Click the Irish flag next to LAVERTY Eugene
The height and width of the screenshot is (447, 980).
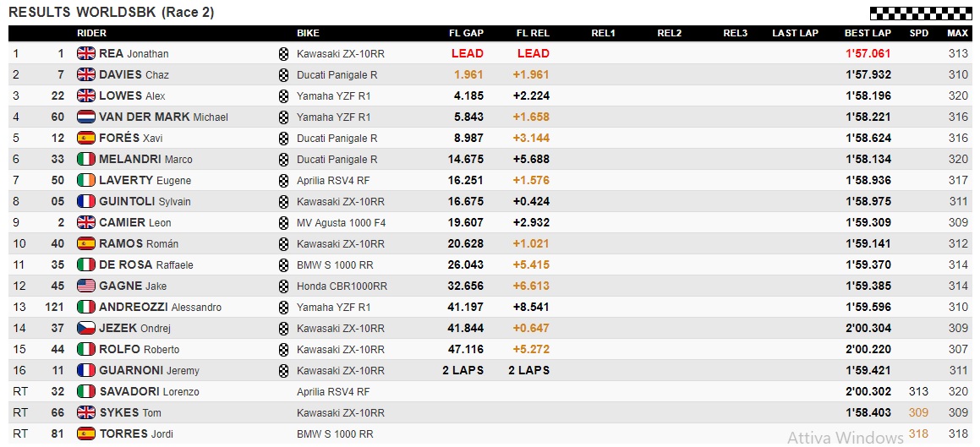[86, 180]
